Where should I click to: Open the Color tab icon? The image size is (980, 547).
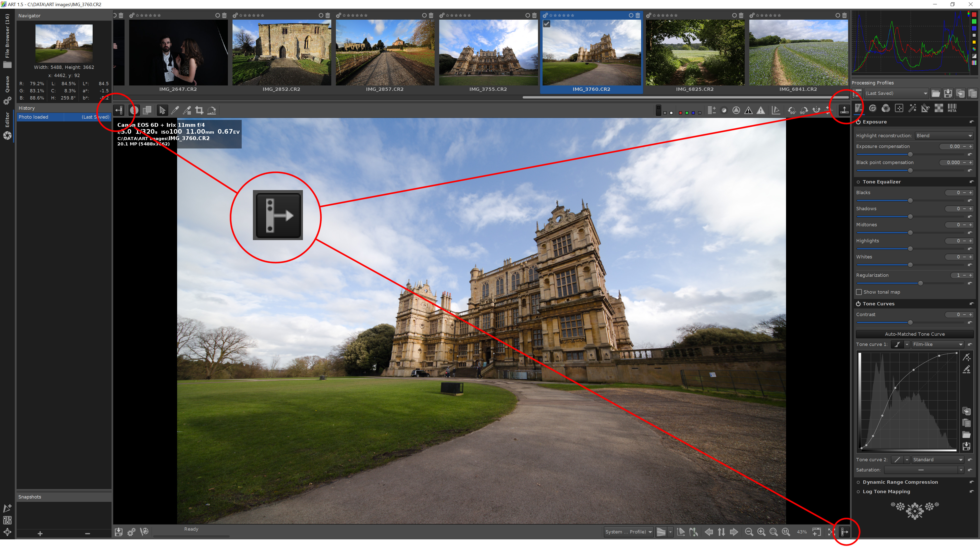pyautogui.click(x=886, y=108)
